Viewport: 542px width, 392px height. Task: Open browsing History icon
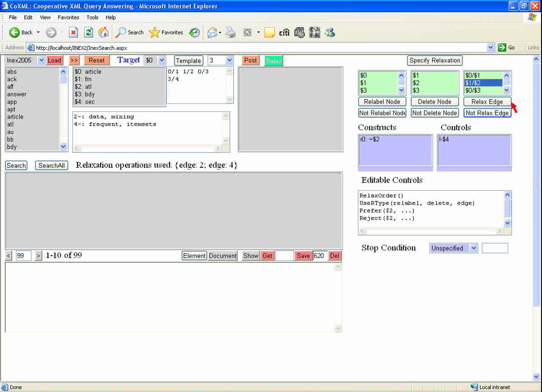click(x=194, y=32)
